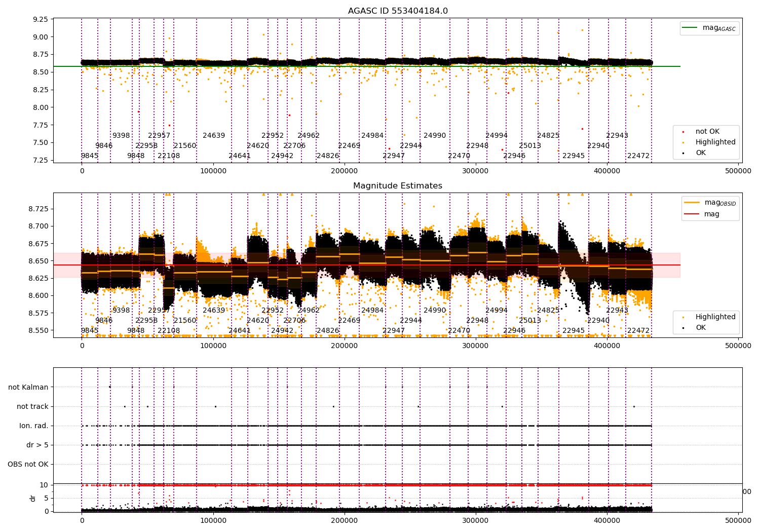
Task: Click 400000 x-tick under the bottom plot
Action: [606, 520]
